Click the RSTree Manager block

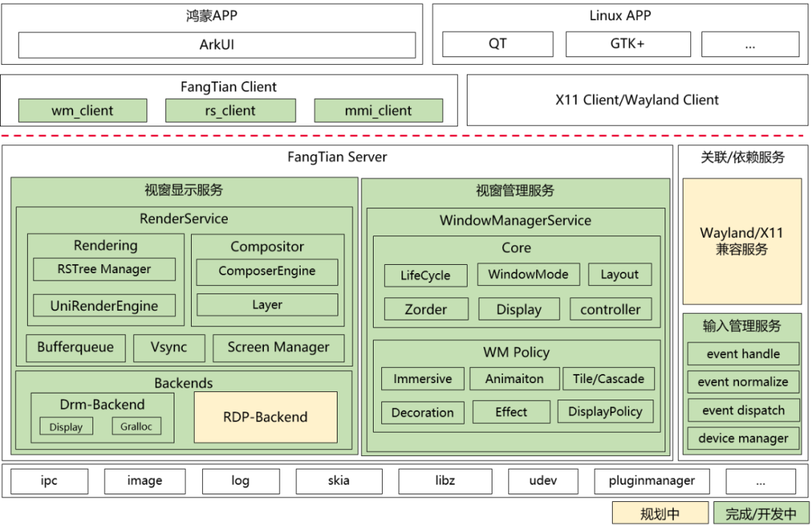pos(104,269)
